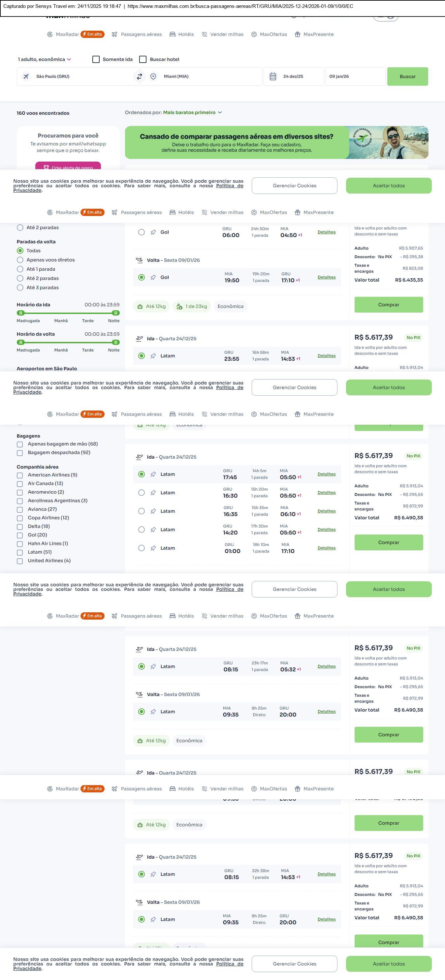The image size is (445, 980).
Task: Open the Hotéis menu in top navigation
Action: click(x=181, y=34)
